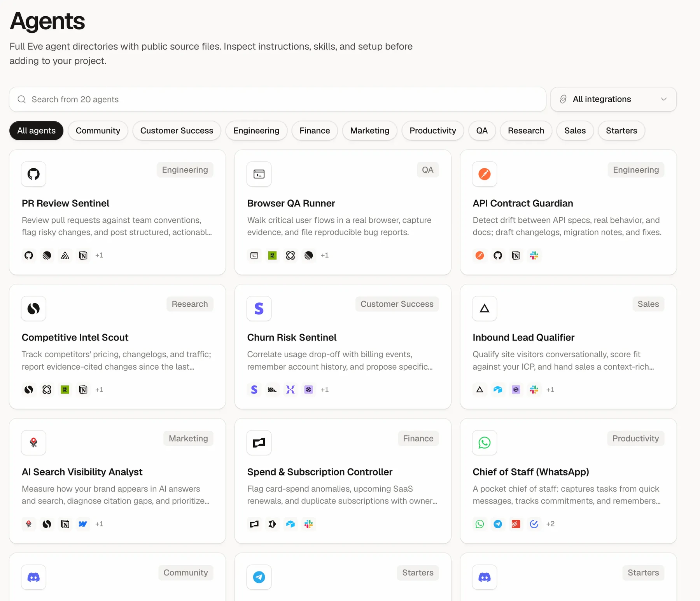Click the search magnifier icon
Viewport: 700px width, 601px height.
[x=22, y=100]
